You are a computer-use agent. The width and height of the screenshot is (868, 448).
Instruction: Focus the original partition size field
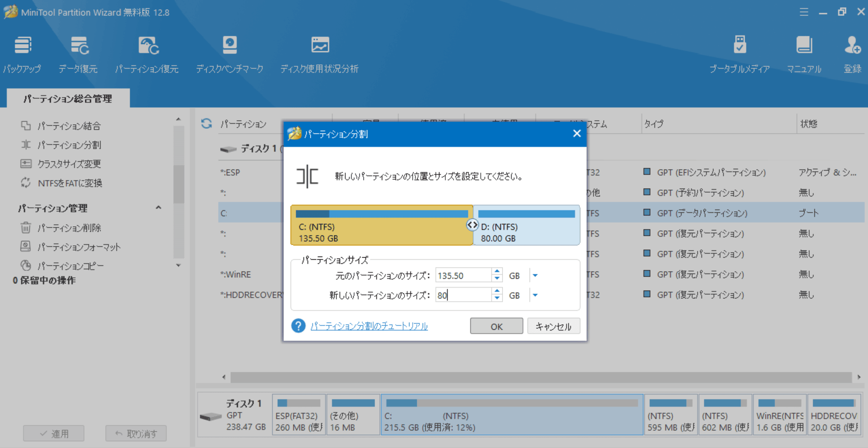463,275
